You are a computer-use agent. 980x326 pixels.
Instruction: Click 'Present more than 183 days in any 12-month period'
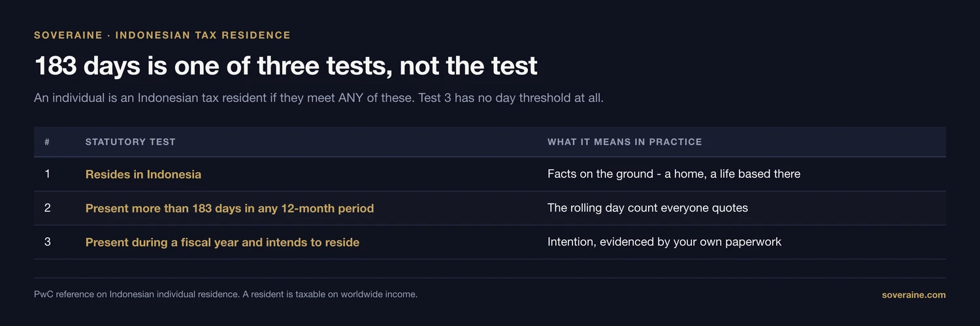(x=229, y=208)
